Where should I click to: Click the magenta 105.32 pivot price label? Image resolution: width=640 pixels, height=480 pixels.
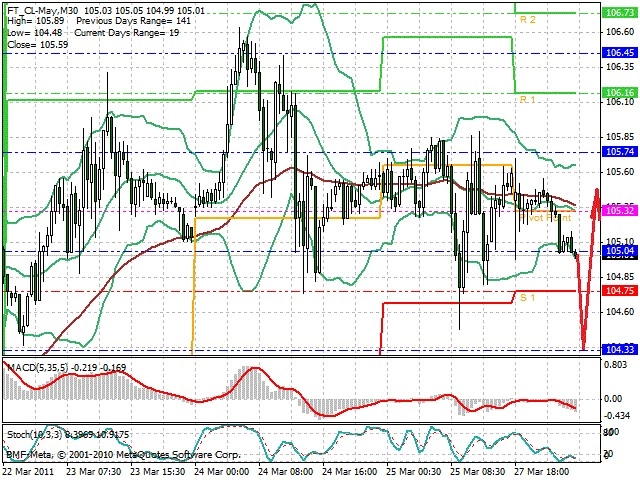620,211
